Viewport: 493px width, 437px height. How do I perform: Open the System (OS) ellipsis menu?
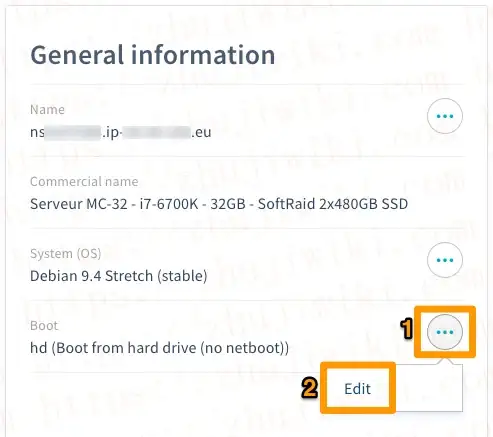(x=445, y=260)
